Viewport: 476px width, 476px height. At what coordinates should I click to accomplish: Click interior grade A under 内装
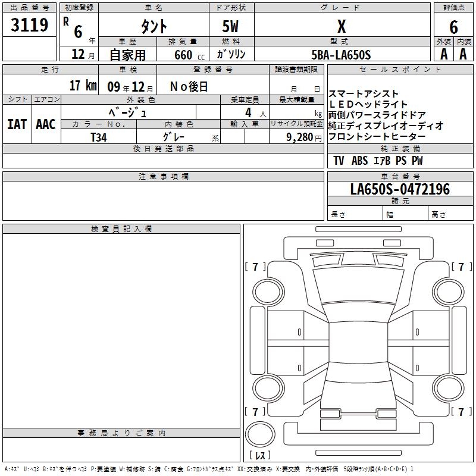464,54
